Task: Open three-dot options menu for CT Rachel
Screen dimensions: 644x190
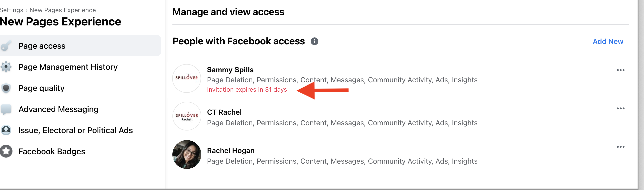Action: tap(620, 108)
